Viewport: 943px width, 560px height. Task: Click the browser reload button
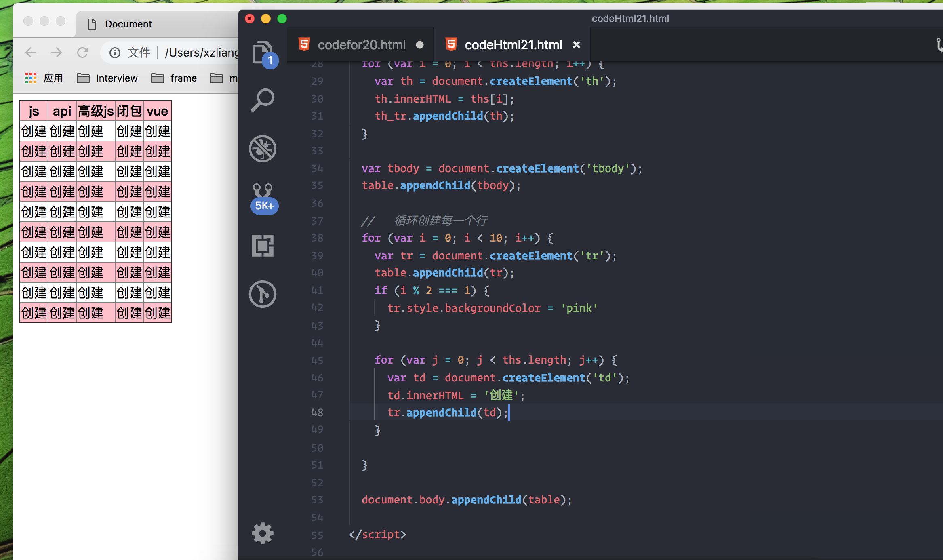83,53
